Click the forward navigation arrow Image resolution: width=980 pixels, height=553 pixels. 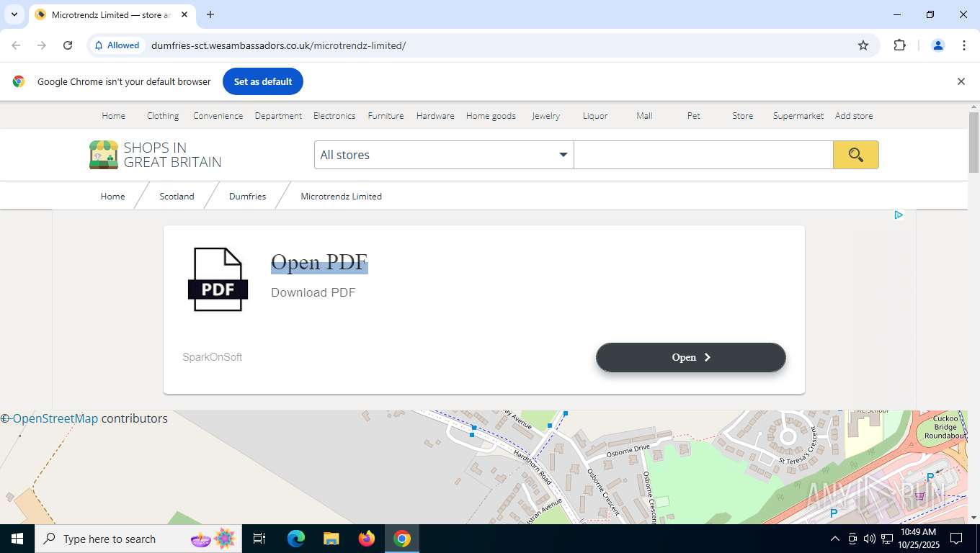click(42, 45)
